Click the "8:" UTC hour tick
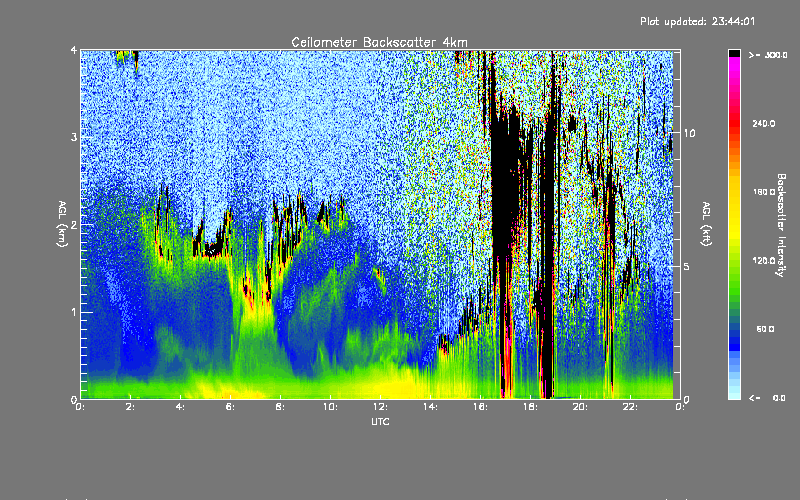This screenshot has height=500, width=800. pos(281,407)
